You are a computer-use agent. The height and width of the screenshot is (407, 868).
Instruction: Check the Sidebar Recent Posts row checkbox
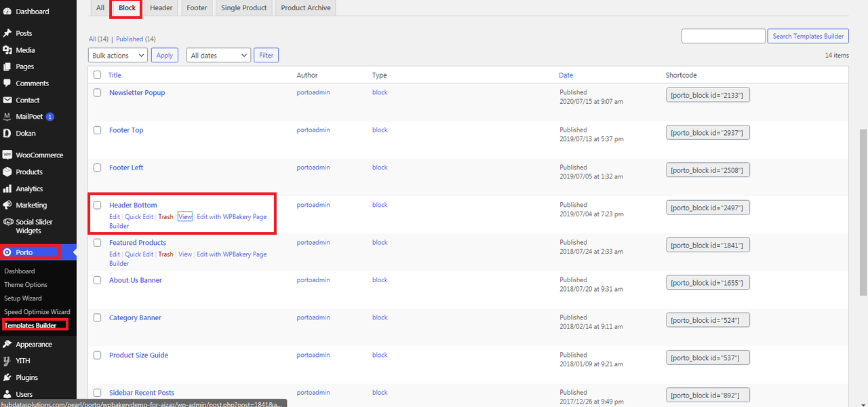point(97,393)
